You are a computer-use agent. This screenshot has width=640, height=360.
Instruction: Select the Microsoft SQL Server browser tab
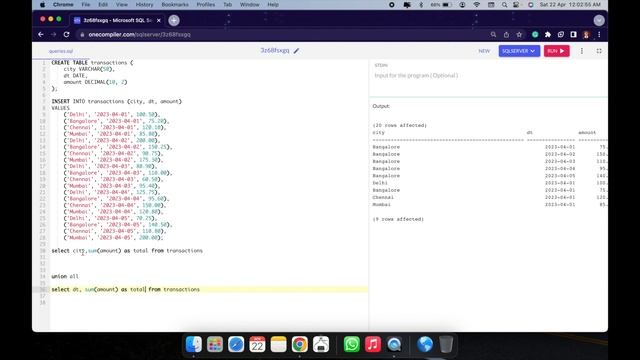point(117,20)
